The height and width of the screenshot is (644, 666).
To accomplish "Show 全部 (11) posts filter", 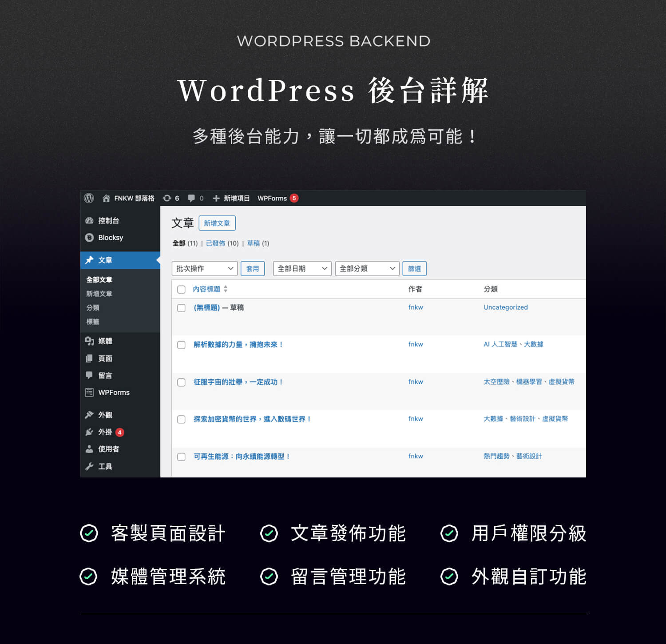I will point(185,243).
